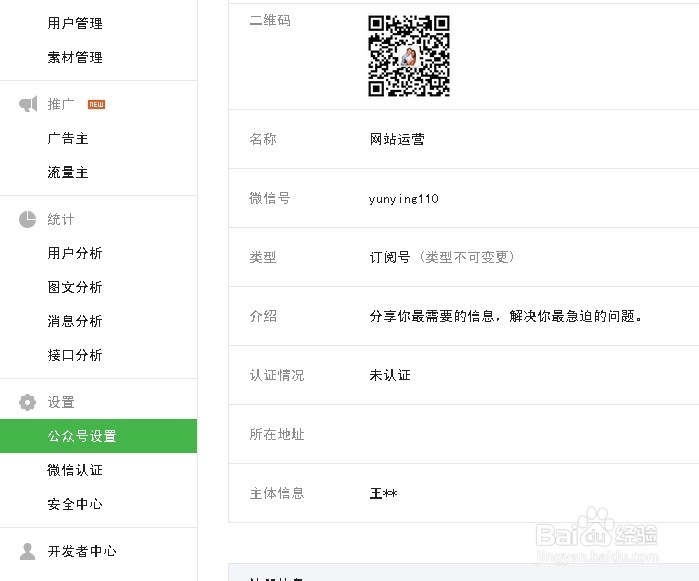Click the type value 订阅号

click(390, 257)
